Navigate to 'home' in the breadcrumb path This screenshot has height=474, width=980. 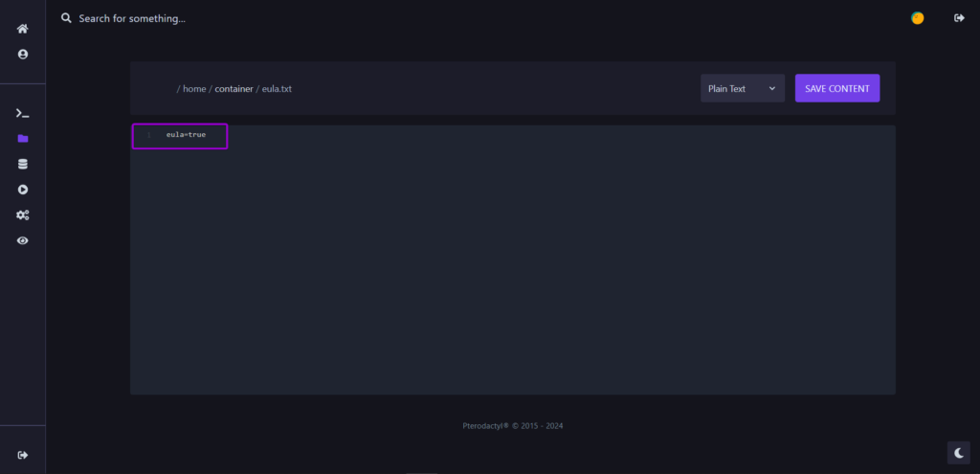194,89
